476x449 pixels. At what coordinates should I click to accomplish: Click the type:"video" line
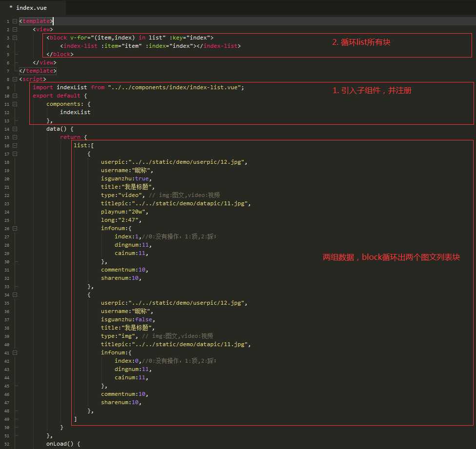(x=122, y=195)
